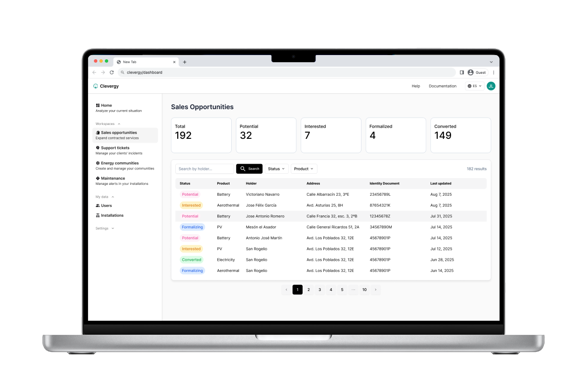The width and height of the screenshot is (587, 392).
Task: Open Energy communities workspace
Action: [125, 166]
